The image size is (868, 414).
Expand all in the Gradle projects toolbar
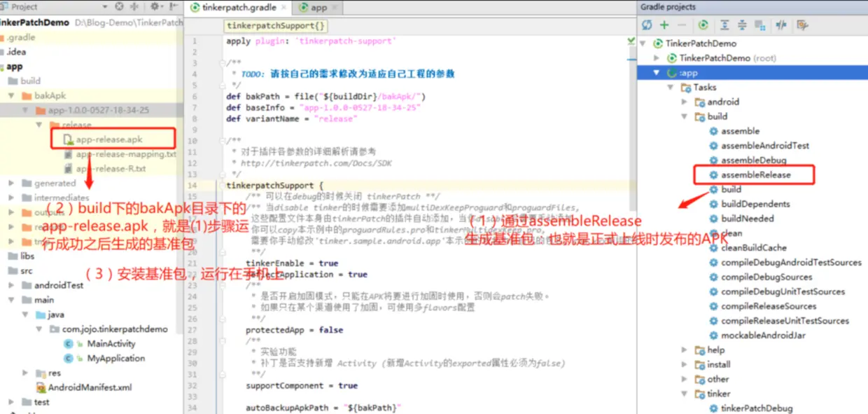click(x=725, y=25)
